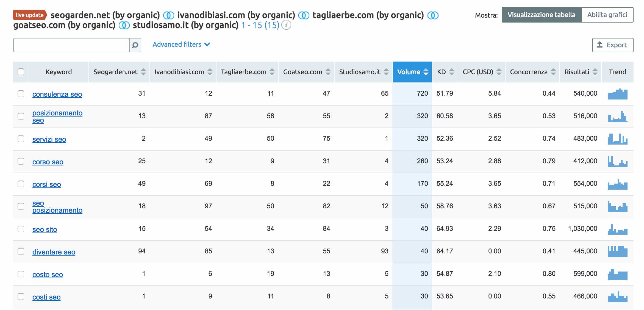This screenshot has height=310, width=644.
Task: Open the posizionamento seo keyword link
Action: click(57, 117)
